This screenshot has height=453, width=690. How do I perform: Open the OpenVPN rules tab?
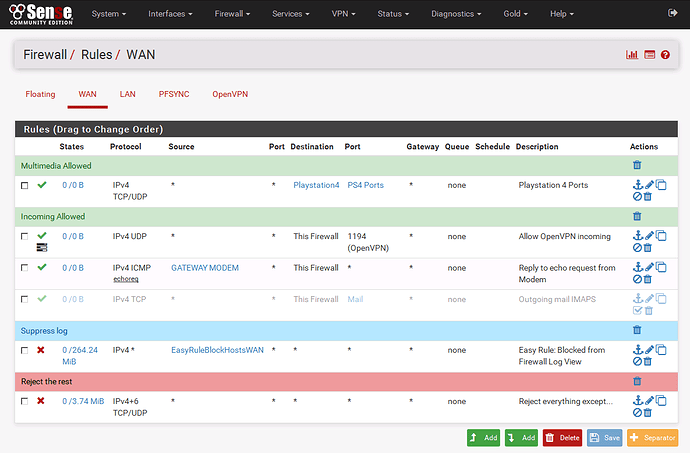point(232,94)
